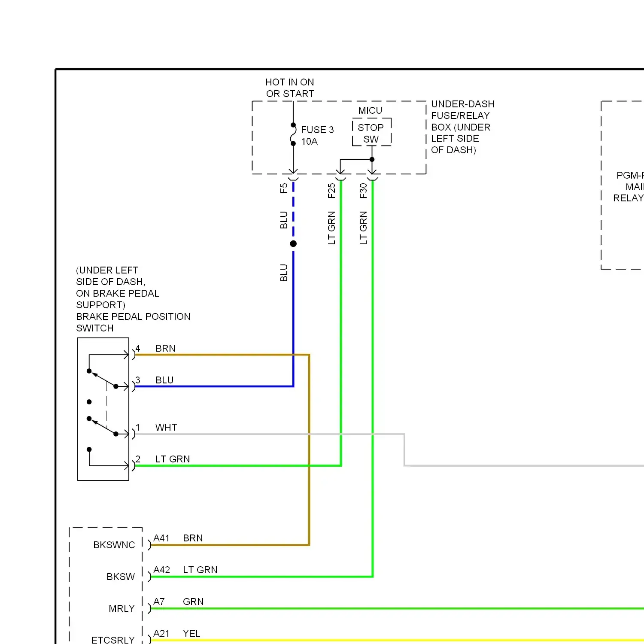Select connector label 'F30'
Screen dimensions: 644x644
click(x=363, y=191)
